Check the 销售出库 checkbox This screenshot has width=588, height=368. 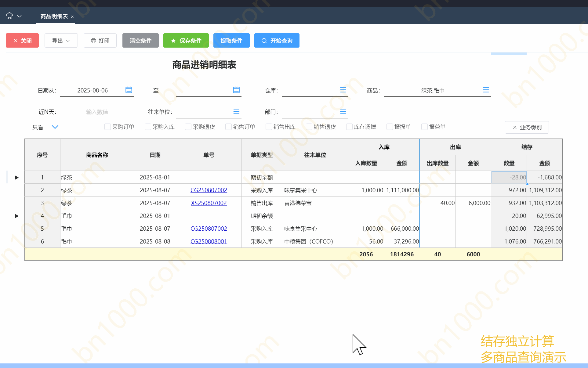coord(269,127)
